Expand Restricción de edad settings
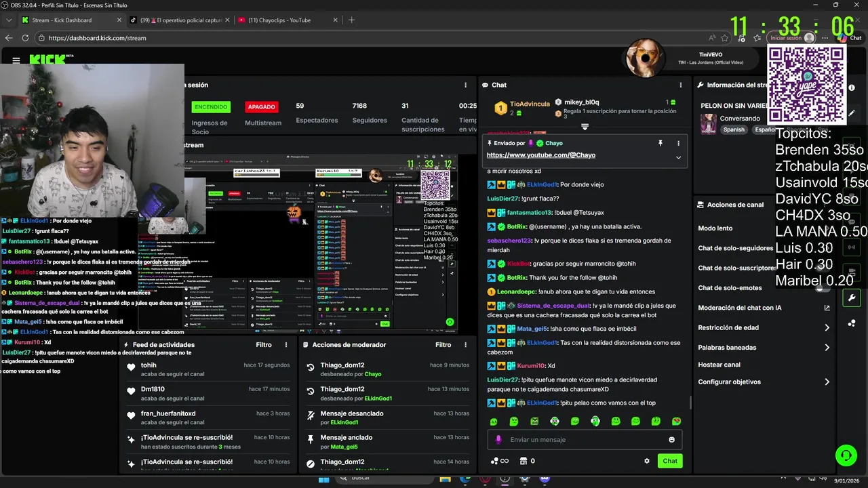 click(x=827, y=327)
